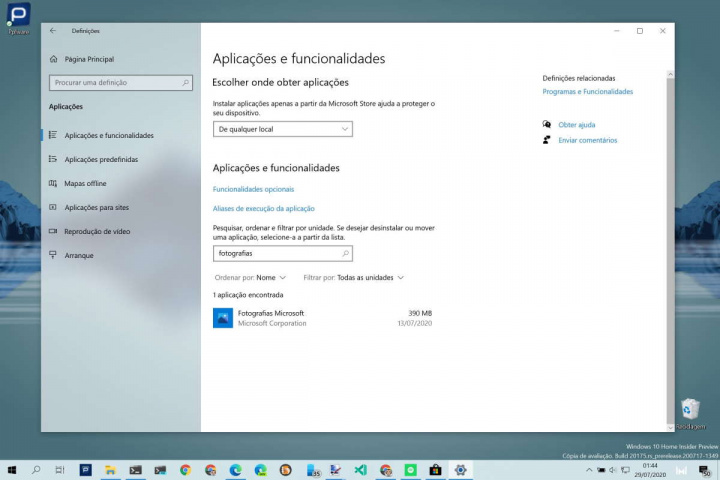Open Mapas offline settings page
The image size is (720, 480).
coord(85,183)
